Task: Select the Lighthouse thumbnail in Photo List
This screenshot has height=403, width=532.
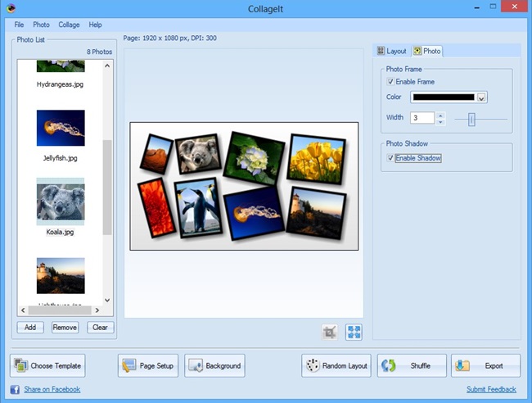Action: 61,276
